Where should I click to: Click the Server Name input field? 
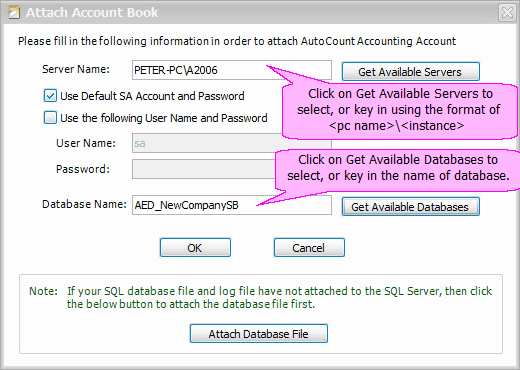tap(232, 70)
